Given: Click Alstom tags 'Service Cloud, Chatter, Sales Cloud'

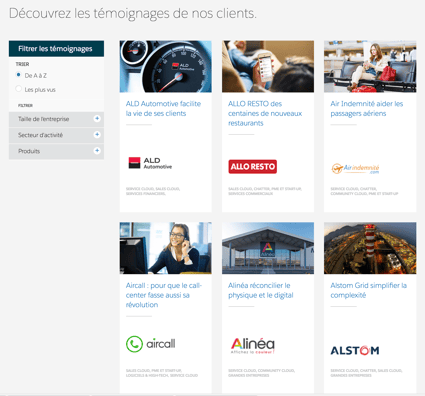Looking at the screenshot, I should (366, 373).
